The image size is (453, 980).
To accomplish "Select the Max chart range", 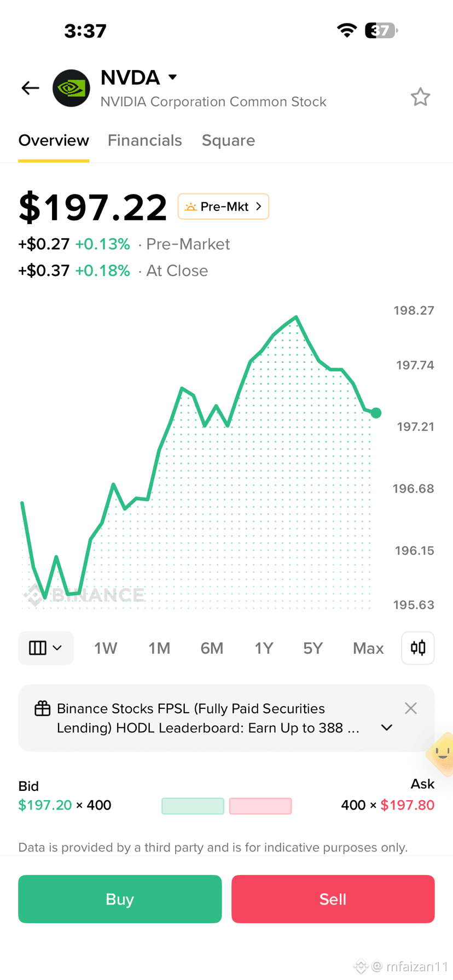I will pyautogui.click(x=368, y=648).
